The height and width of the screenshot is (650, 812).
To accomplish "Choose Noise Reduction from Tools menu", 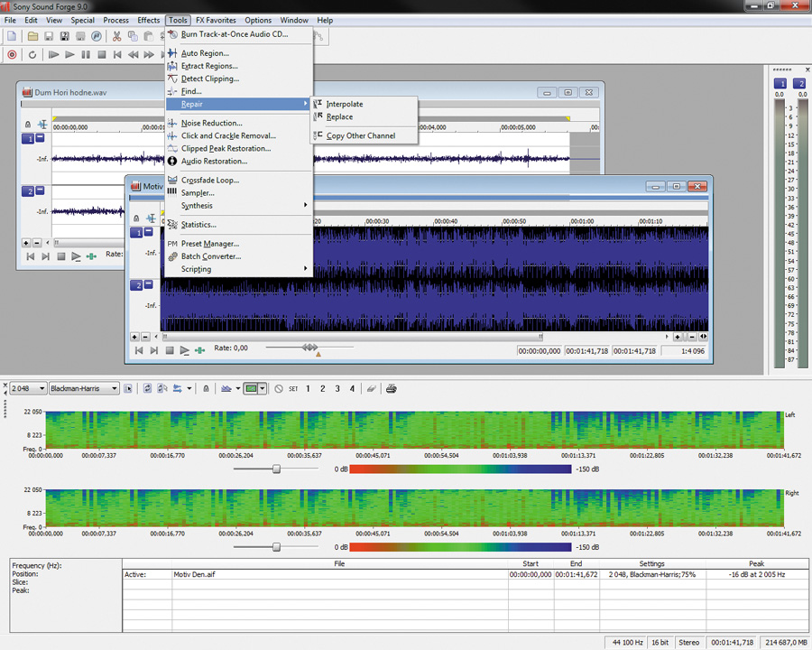I will point(239,123).
